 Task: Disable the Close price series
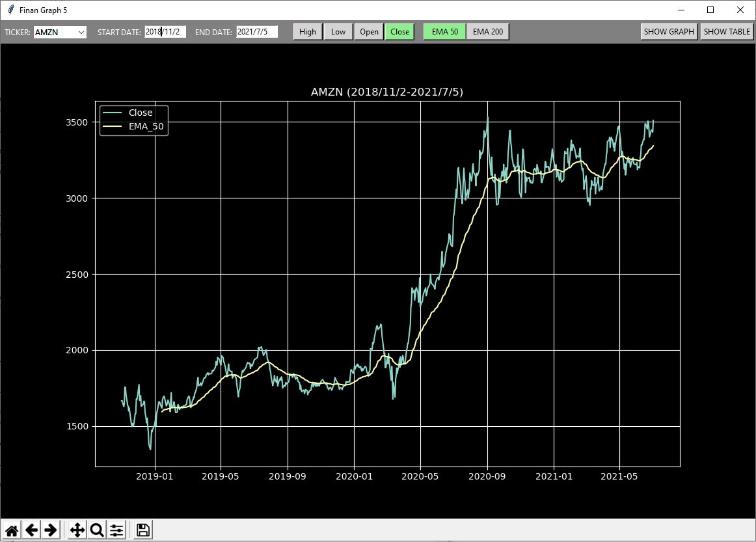[399, 32]
